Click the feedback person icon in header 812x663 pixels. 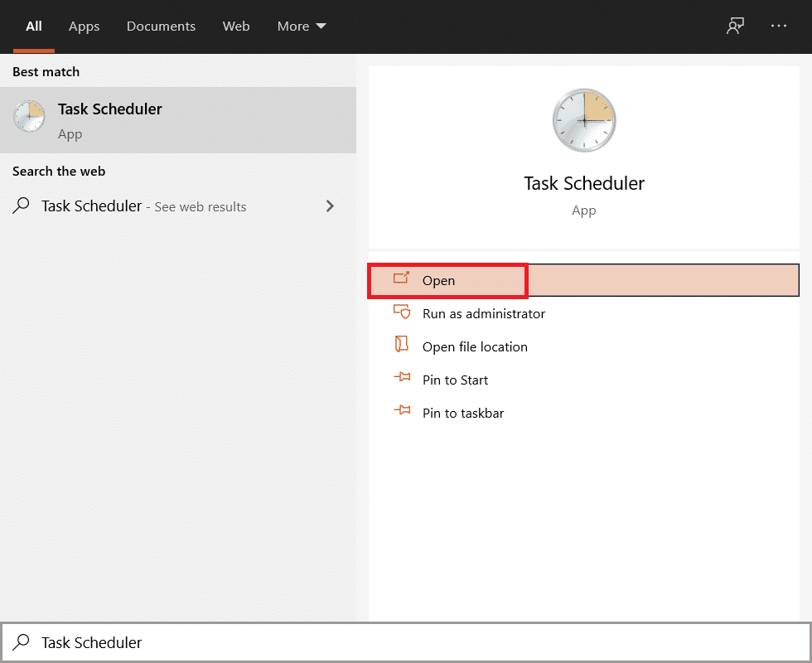click(734, 27)
